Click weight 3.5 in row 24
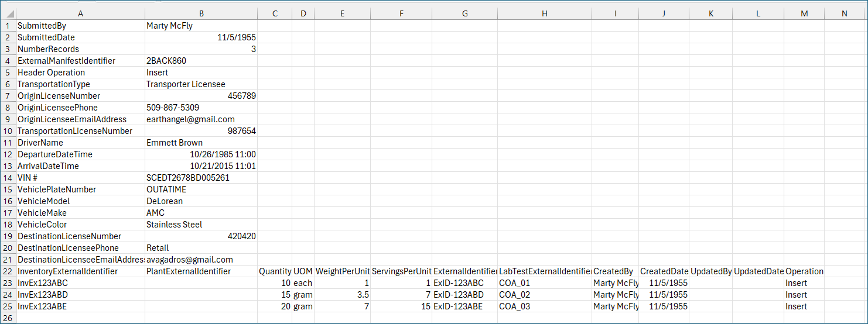 click(x=343, y=295)
